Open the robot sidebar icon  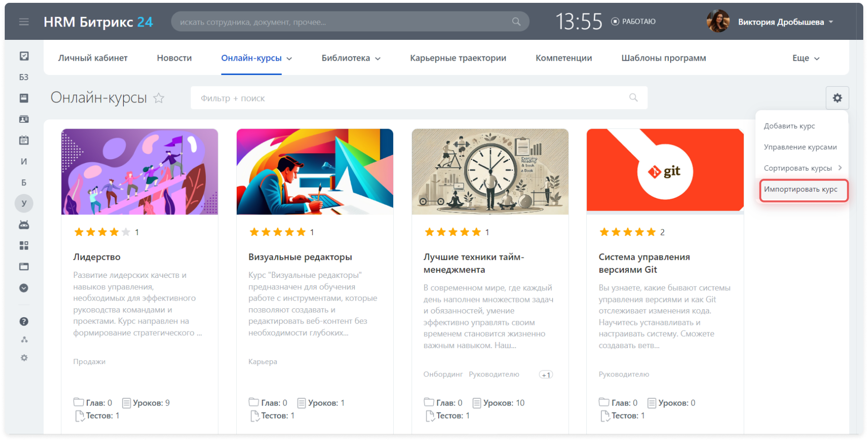[24, 225]
